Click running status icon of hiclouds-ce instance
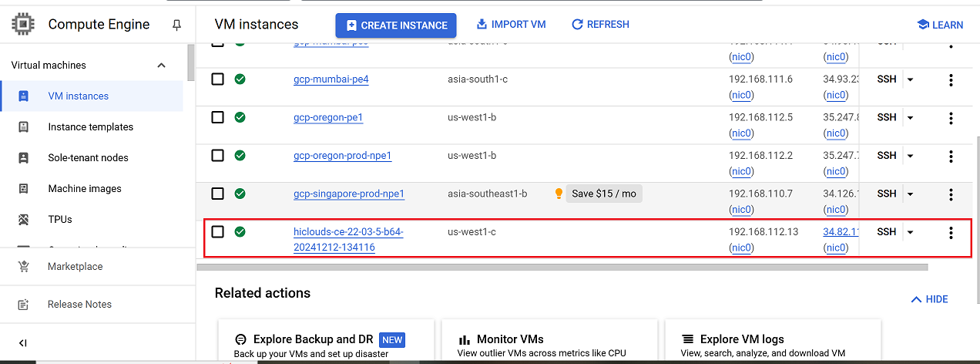This screenshot has height=364, width=980. (x=240, y=231)
